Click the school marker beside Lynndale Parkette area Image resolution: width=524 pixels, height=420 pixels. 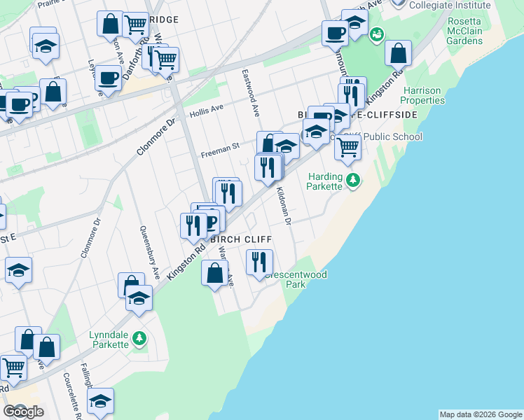pos(139,299)
